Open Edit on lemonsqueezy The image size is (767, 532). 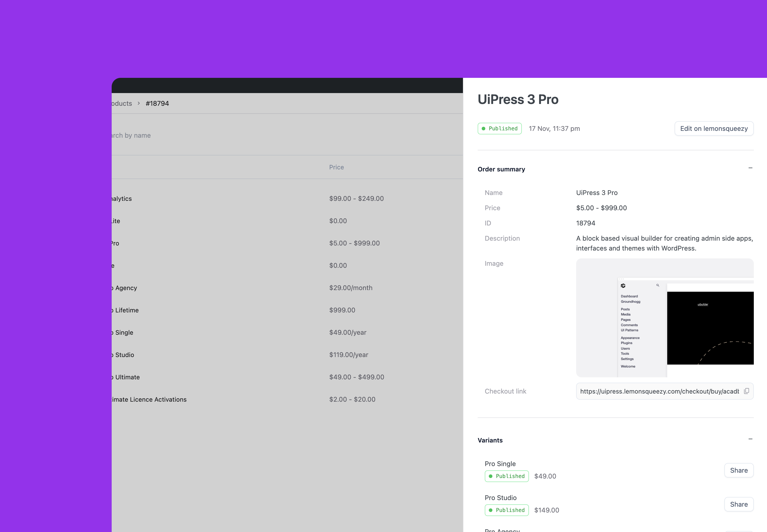(714, 128)
